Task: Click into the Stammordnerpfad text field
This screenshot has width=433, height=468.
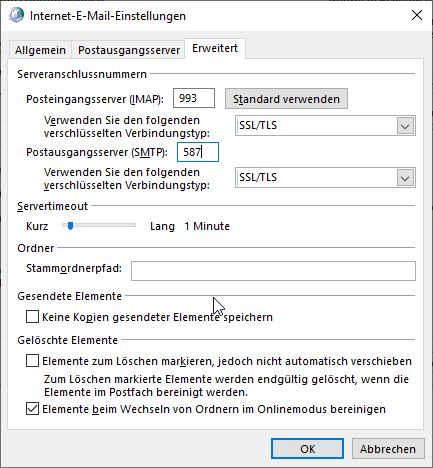Action: pos(273,271)
